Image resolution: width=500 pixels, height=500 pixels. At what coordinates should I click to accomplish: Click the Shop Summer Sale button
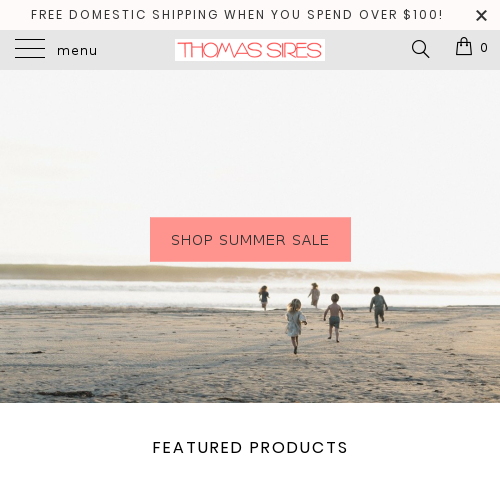[x=250, y=239]
